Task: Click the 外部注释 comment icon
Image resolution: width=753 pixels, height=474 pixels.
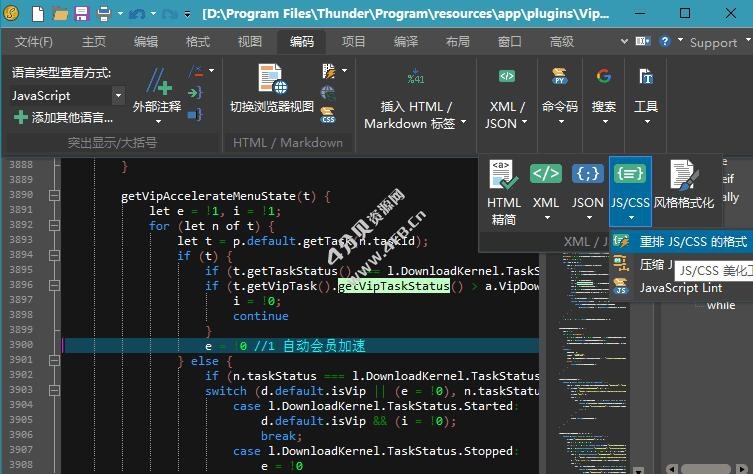Action: [x=158, y=81]
